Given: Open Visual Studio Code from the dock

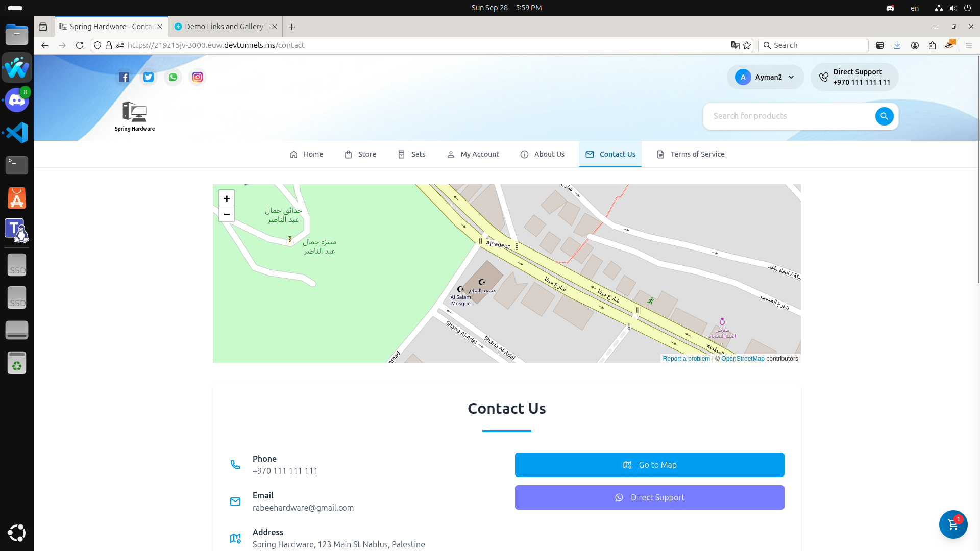Looking at the screenshot, I should click(16, 133).
